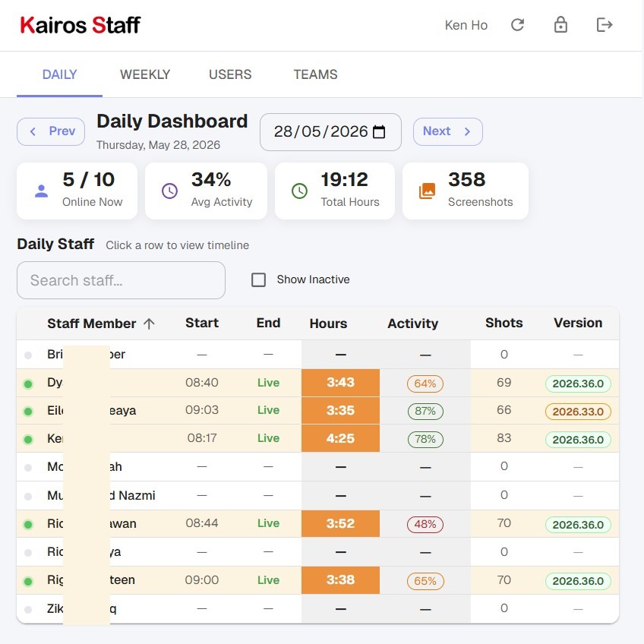This screenshot has height=644, width=644.
Task: Open the row ending in Nazmi
Action: (x=317, y=496)
